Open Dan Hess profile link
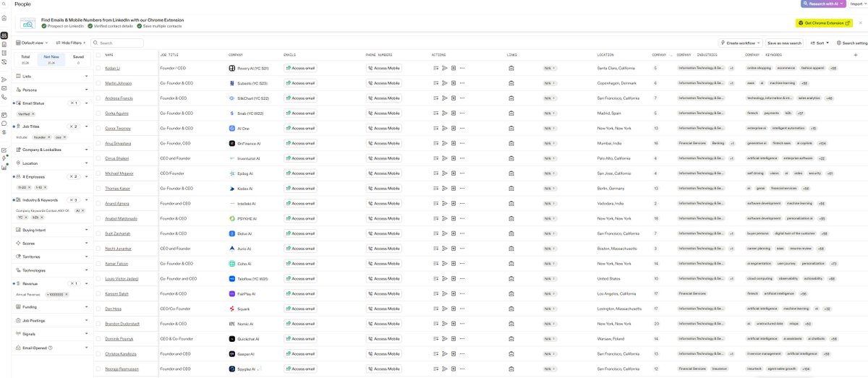Screen dimensions: 868x378 point(113,309)
